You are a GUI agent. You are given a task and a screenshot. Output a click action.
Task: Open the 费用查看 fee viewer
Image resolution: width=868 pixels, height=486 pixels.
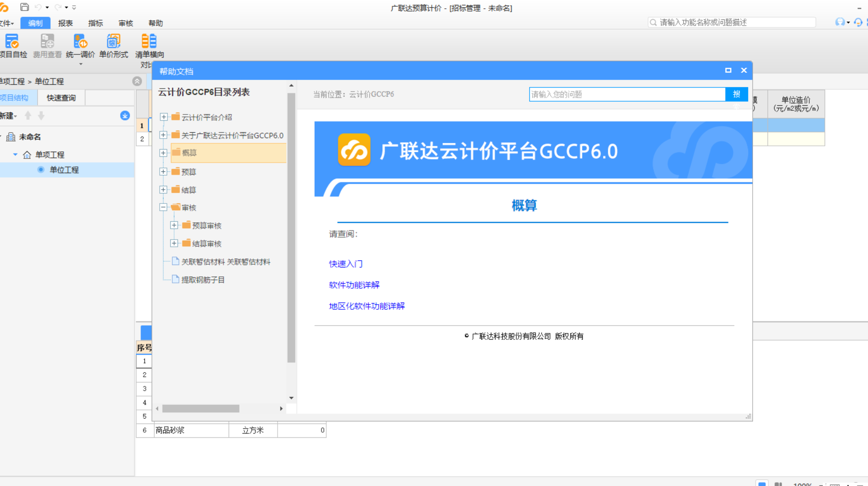point(47,46)
